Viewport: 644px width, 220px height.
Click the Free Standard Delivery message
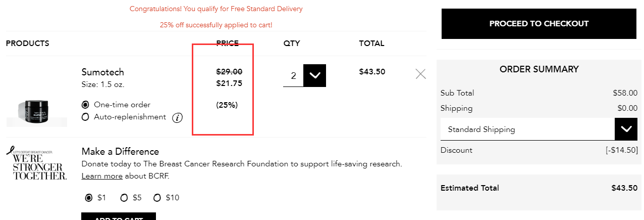point(216,9)
